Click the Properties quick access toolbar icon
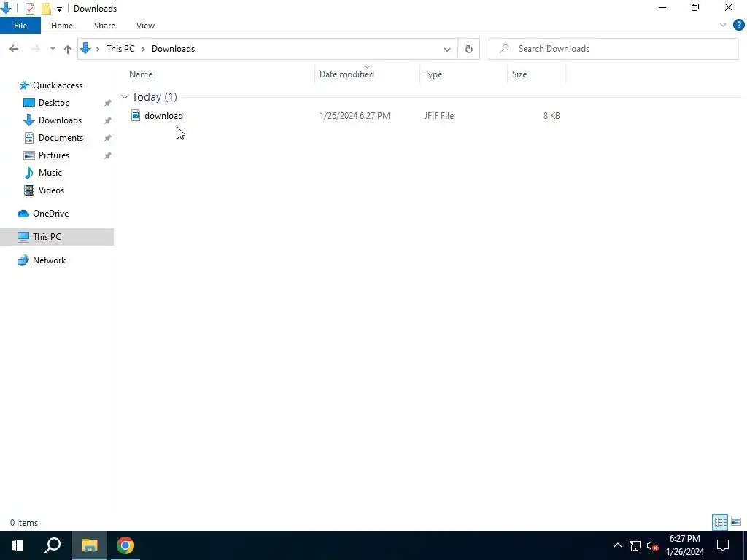This screenshot has height=560, width=747. pos(29,9)
